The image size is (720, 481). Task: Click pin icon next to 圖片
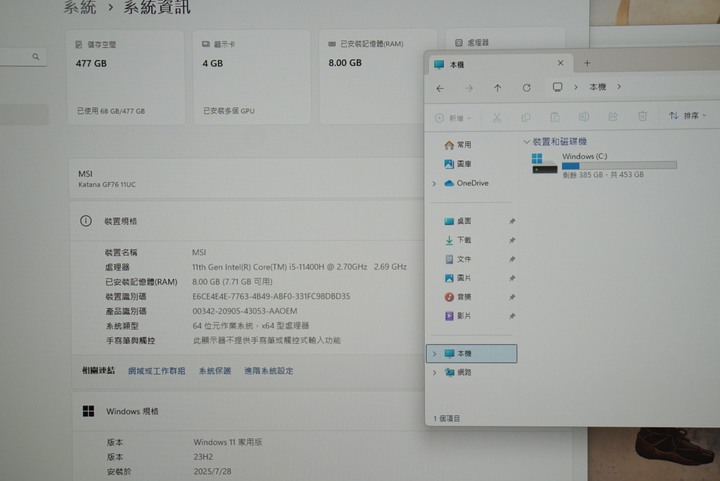click(x=512, y=278)
